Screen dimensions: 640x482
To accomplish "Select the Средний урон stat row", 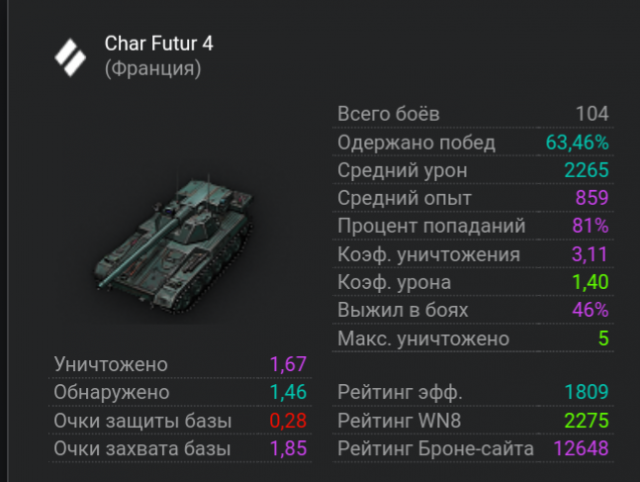I will click(472, 170).
